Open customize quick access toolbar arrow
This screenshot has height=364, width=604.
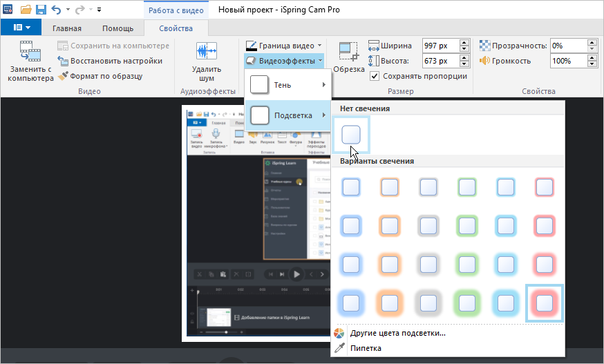click(99, 10)
